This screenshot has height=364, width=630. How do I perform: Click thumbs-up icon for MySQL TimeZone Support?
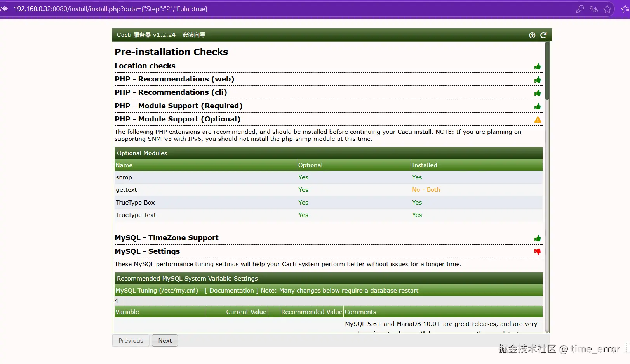(538, 239)
